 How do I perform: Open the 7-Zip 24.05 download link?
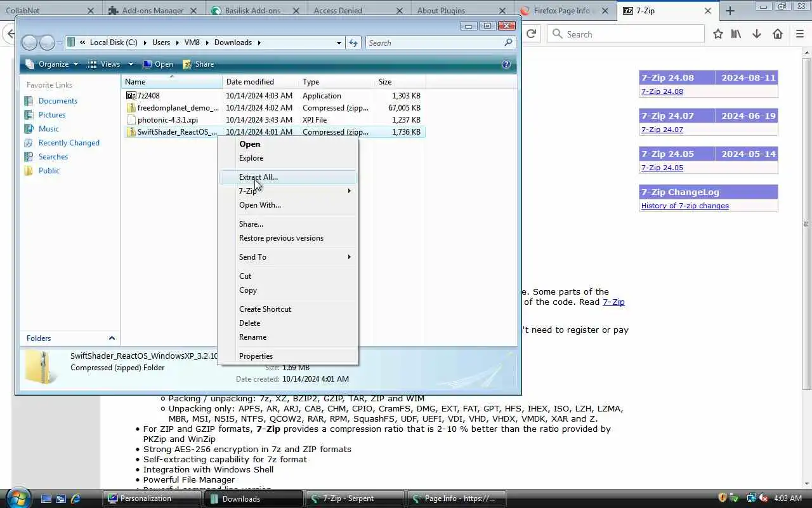[662, 168]
